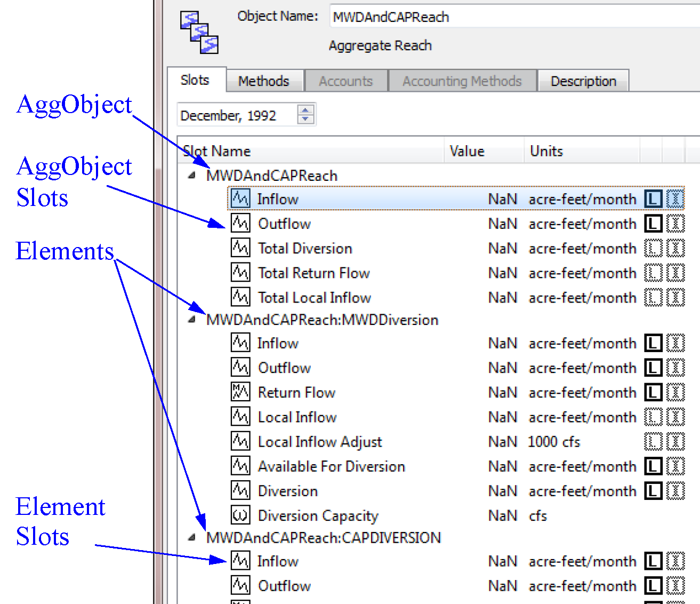Image resolution: width=700 pixels, height=604 pixels.
Task: Toggle the I indicator on the Diversion row
Action: (x=675, y=491)
